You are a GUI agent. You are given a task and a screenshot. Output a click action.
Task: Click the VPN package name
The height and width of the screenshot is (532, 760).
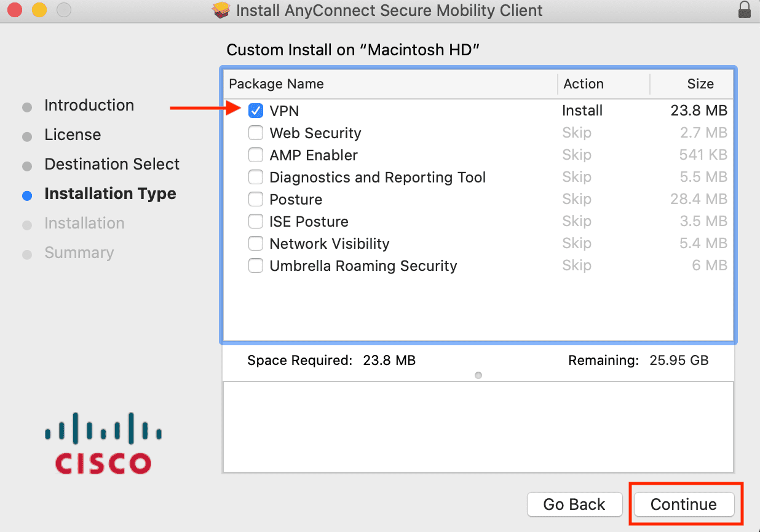pos(284,111)
